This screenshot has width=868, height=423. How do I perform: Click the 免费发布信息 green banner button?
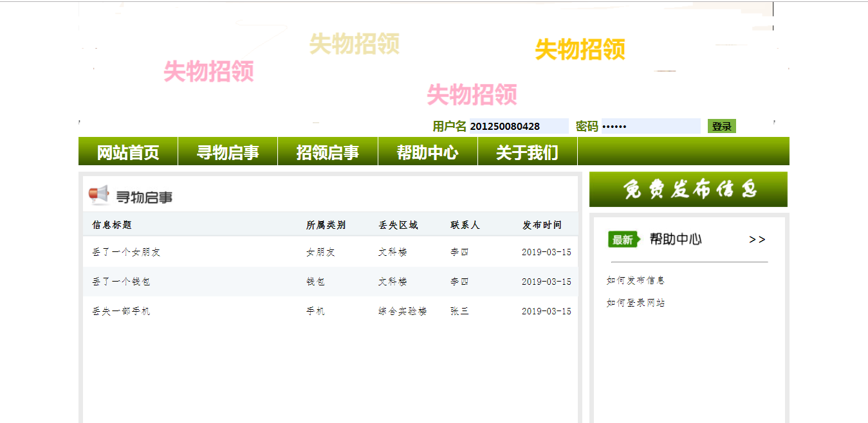pyautogui.click(x=688, y=190)
